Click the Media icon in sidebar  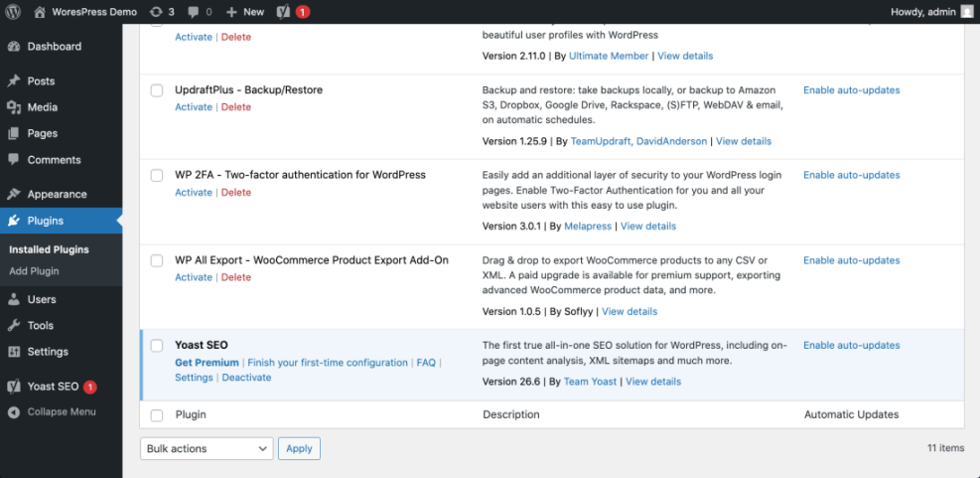[14, 107]
